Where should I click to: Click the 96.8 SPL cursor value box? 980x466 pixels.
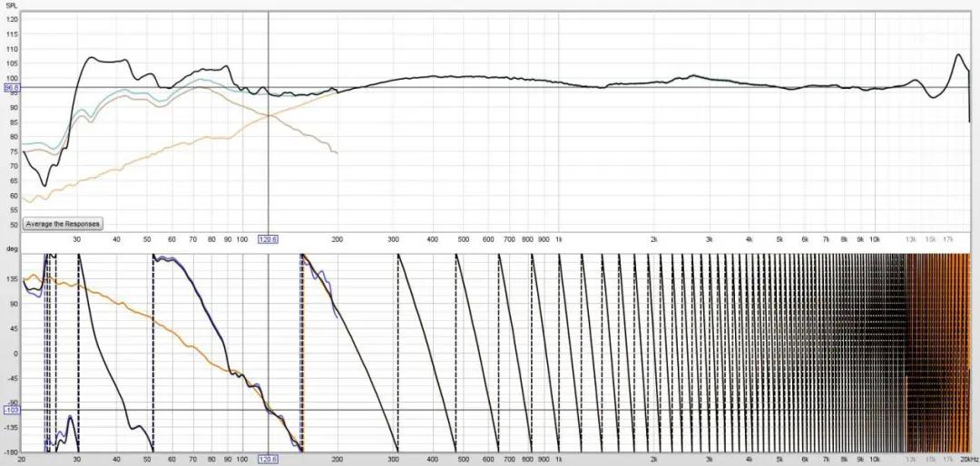point(11,88)
